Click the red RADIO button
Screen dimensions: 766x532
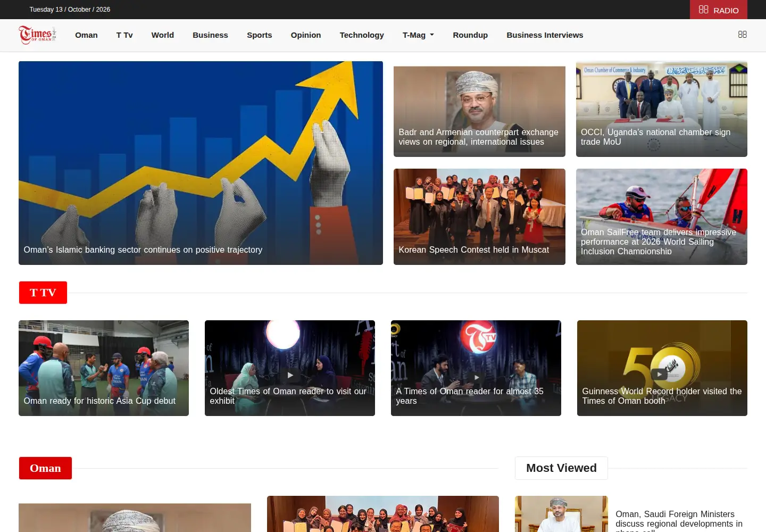pyautogui.click(x=719, y=10)
